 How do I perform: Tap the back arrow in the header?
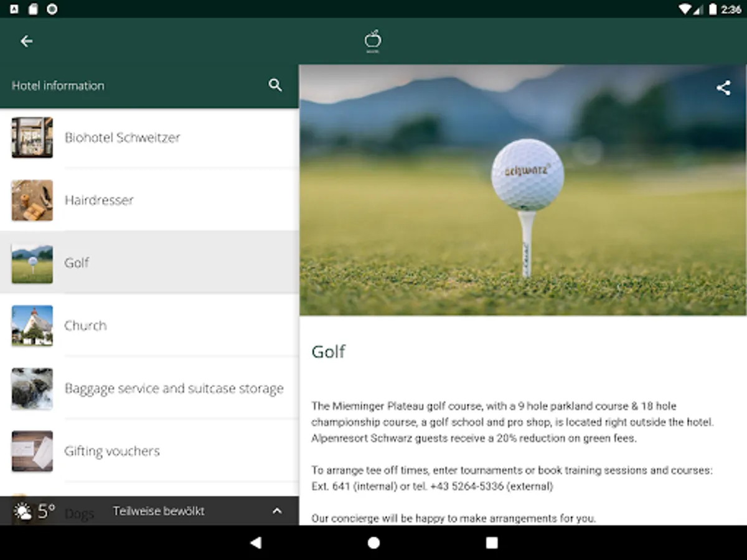point(26,41)
